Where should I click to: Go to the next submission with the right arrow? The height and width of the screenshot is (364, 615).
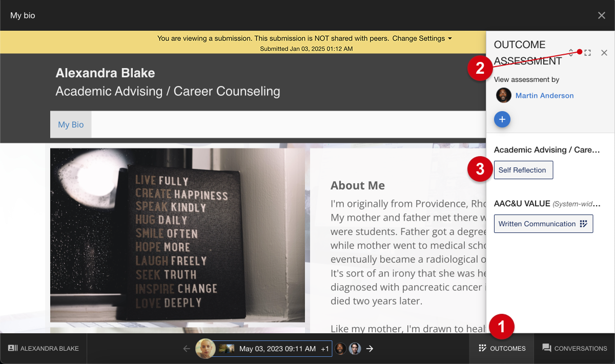(x=370, y=349)
